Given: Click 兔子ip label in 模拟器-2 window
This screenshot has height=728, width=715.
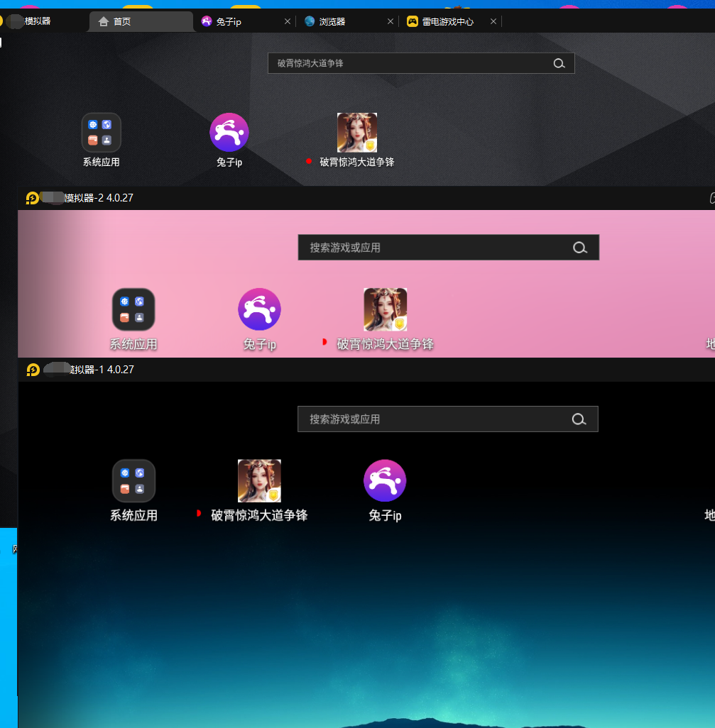Looking at the screenshot, I should pyautogui.click(x=259, y=345).
